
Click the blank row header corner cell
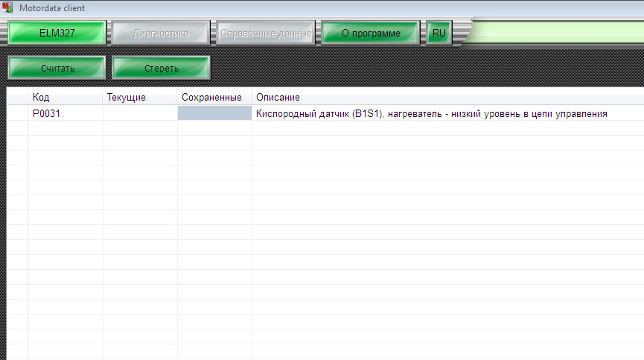coord(18,97)
